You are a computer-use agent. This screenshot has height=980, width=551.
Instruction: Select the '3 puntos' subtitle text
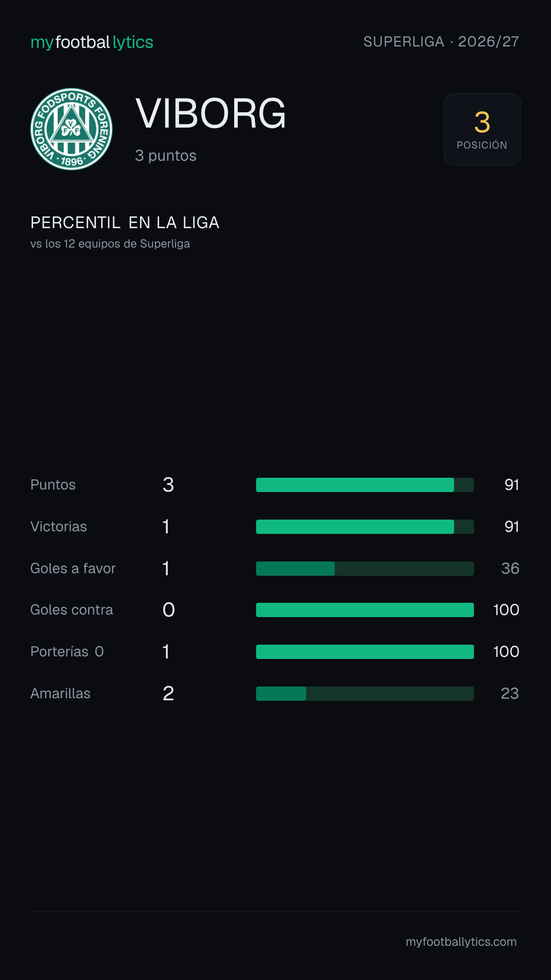point(166,156)
